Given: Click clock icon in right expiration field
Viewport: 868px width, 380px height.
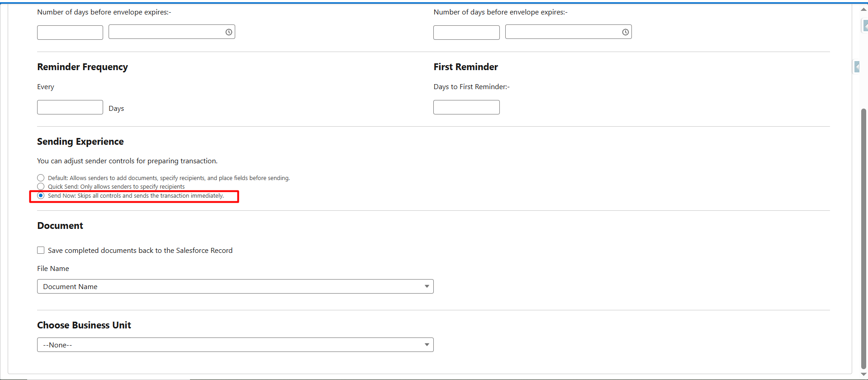Looking at the screenshot, I should pos(625,32).
